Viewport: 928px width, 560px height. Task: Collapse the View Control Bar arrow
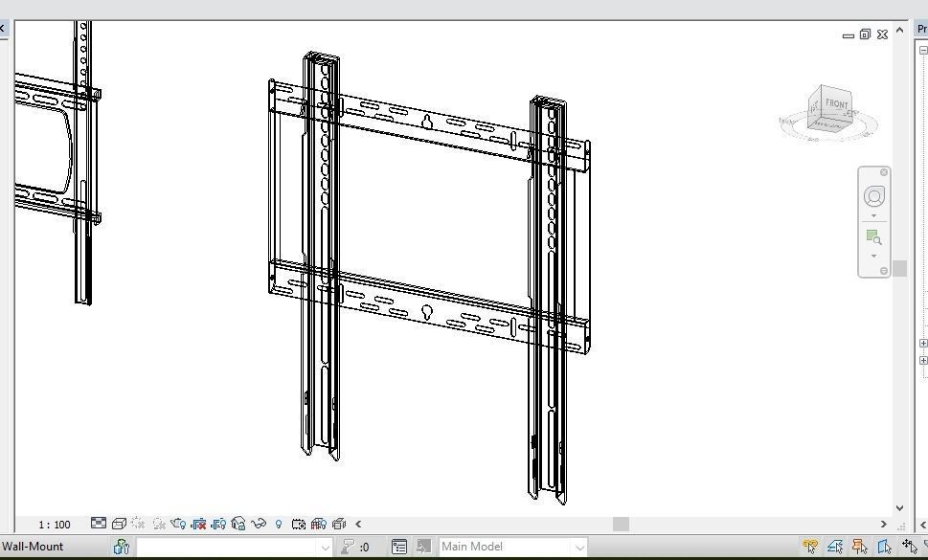click(x=358, y=524)
